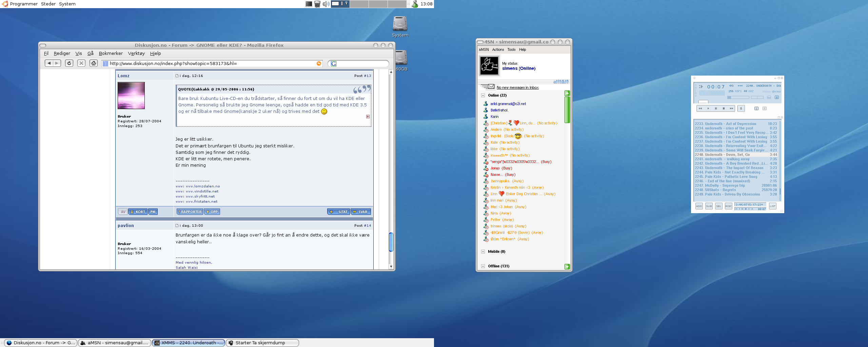Click the XMMS playlist LIST button
The image size is (868, 347).
(x=773, y=206)
